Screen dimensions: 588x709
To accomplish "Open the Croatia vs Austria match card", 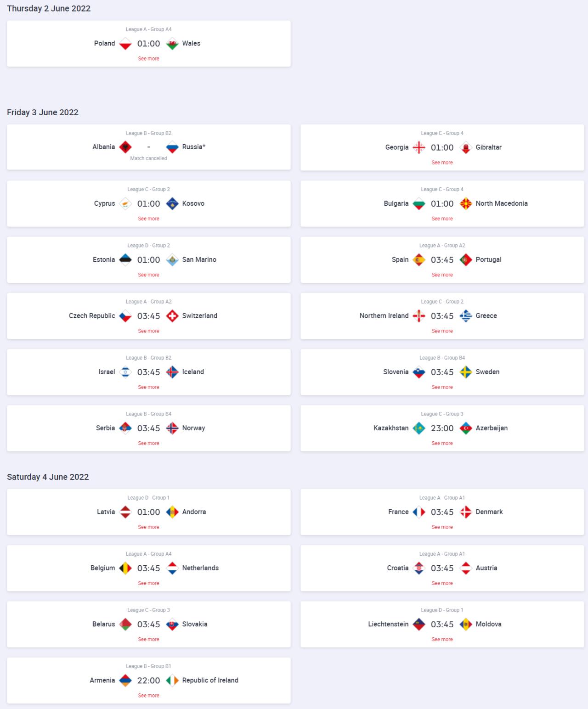I will (x=442, y=568).
